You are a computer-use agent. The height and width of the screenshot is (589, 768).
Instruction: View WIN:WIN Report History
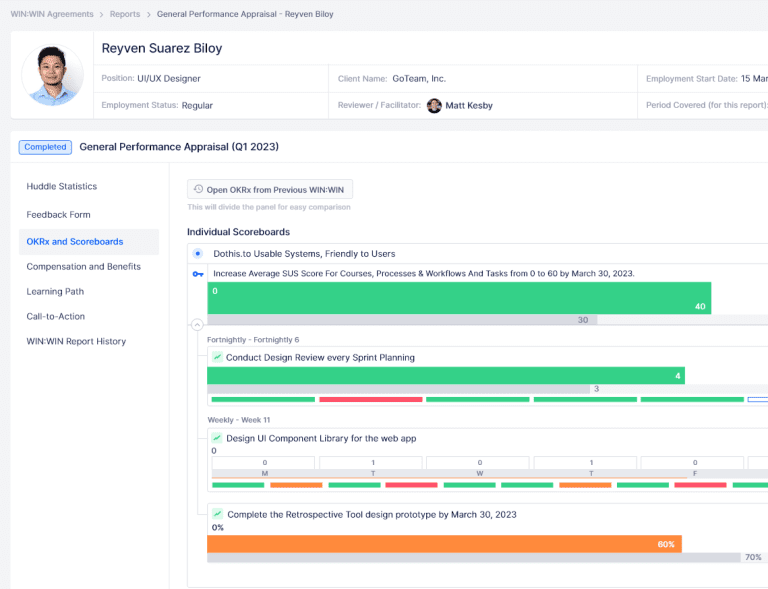pyautogui.click(x=76, y=341)
